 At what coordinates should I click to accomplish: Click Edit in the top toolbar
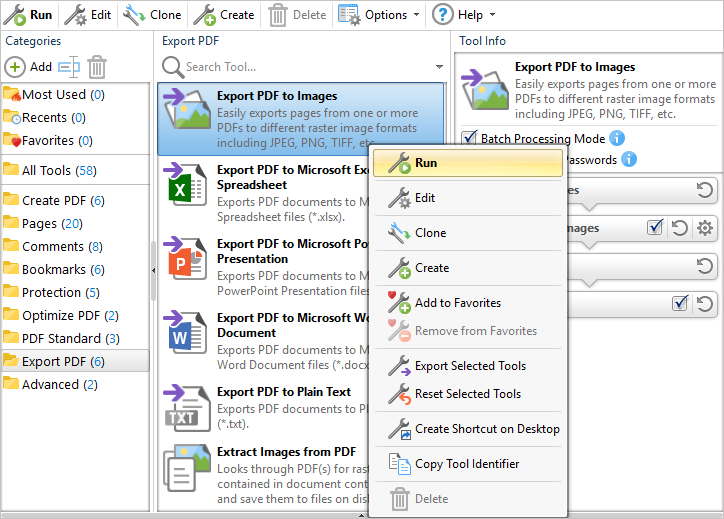(88, 15)
